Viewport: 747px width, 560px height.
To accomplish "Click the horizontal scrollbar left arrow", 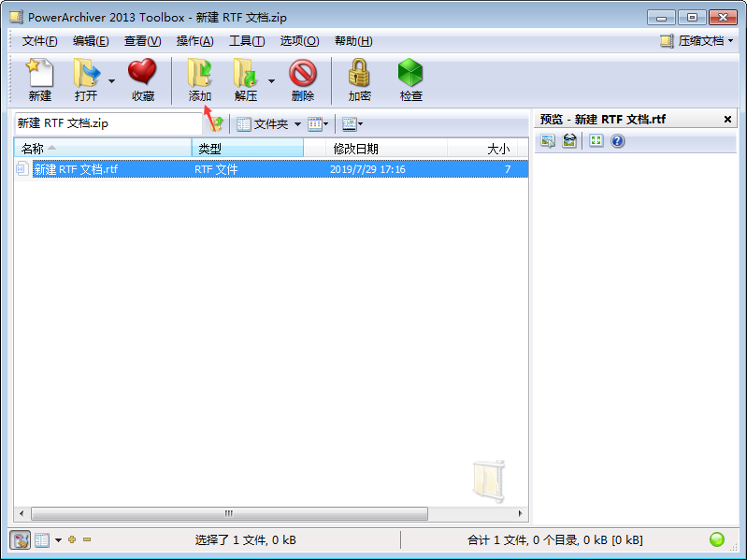I will [x=22, y=513].
